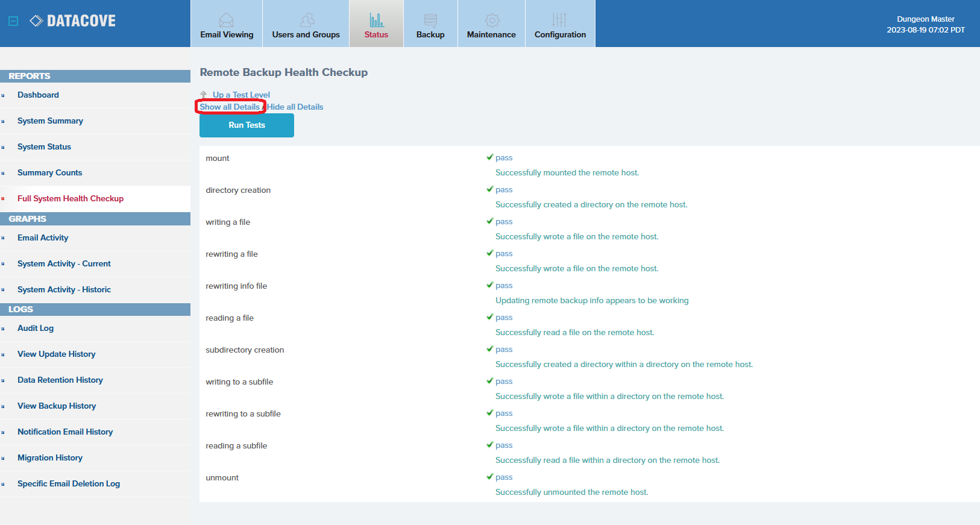This screenshot has width=980, height=525.
Task: Open the Summary Counts report
Action: [49, 173]
